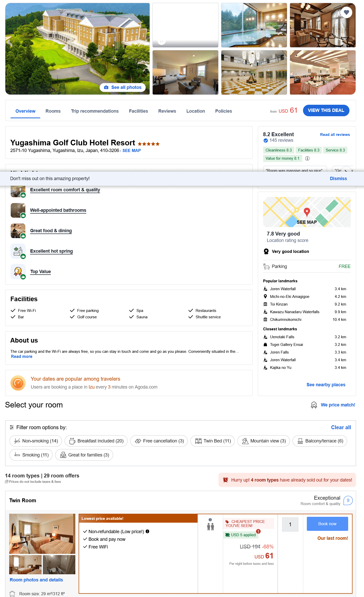Expand Room photos and details
This screenshot has width=364, height=597.
(x=36, y=580)
